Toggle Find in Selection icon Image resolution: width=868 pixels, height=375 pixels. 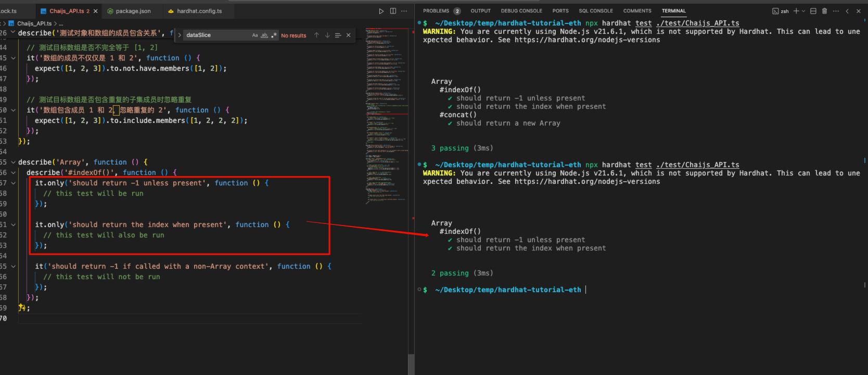point(338,35)
